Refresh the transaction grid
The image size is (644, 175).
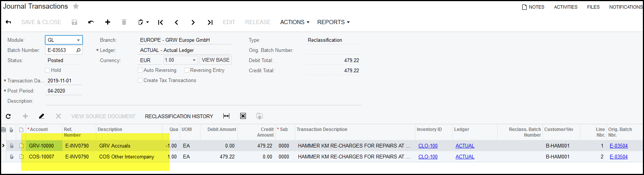tap(8, 116)
